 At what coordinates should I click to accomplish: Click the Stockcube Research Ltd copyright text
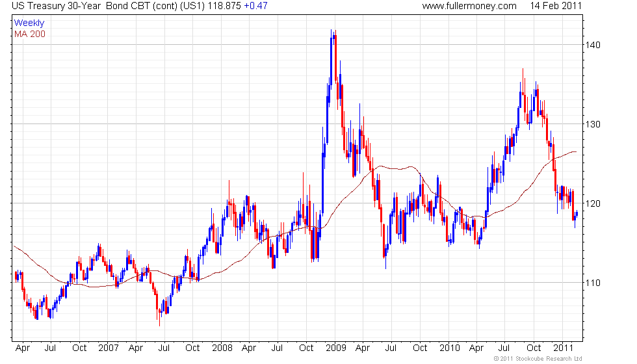(x=538, y=359)
